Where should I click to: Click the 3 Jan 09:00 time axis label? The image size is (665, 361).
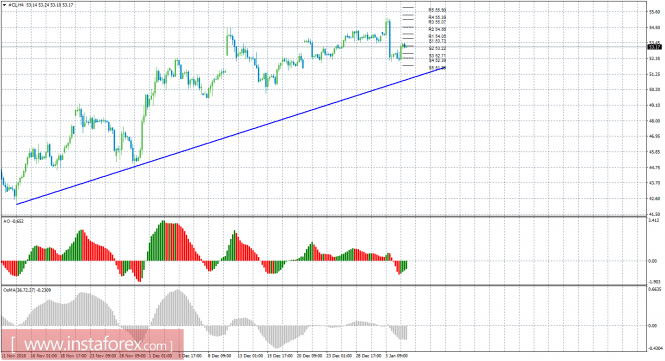pyautogui.click(x=396, y=356)
